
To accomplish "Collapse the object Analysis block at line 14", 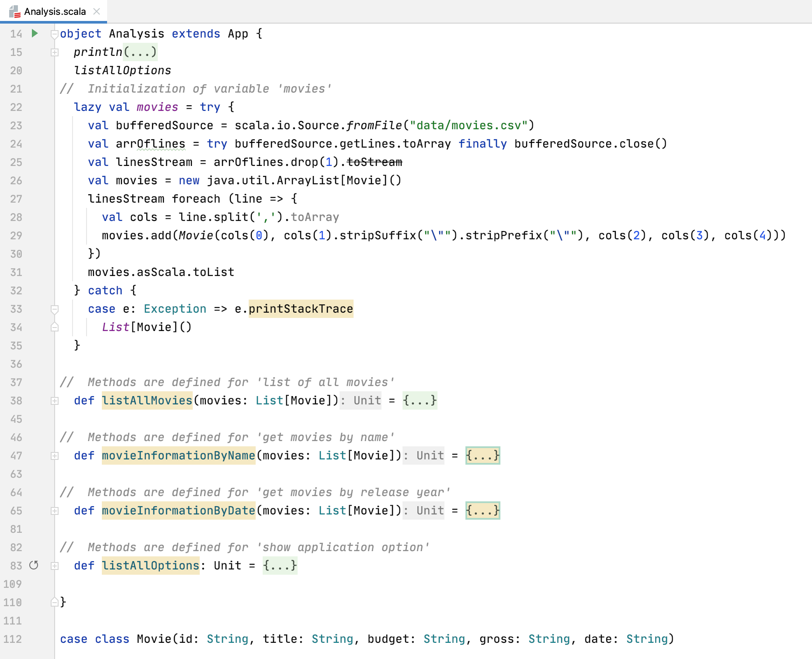I will [x=55, y=34].
